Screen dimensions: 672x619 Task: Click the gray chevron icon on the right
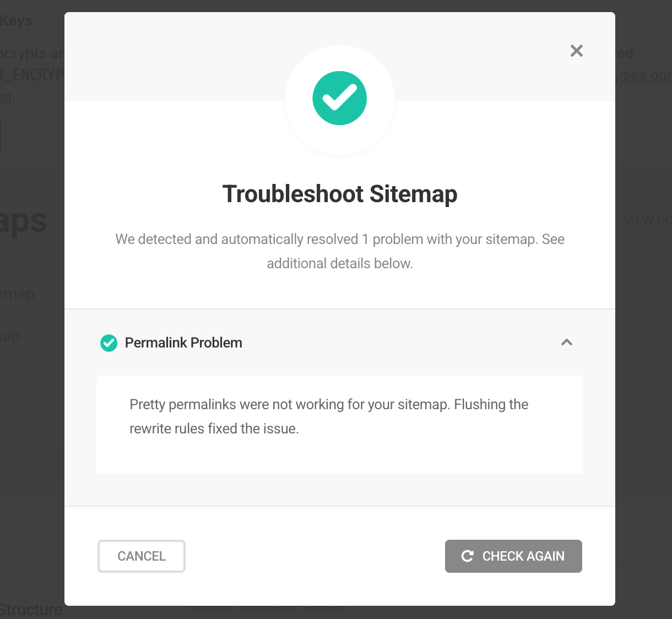point(566,343)
